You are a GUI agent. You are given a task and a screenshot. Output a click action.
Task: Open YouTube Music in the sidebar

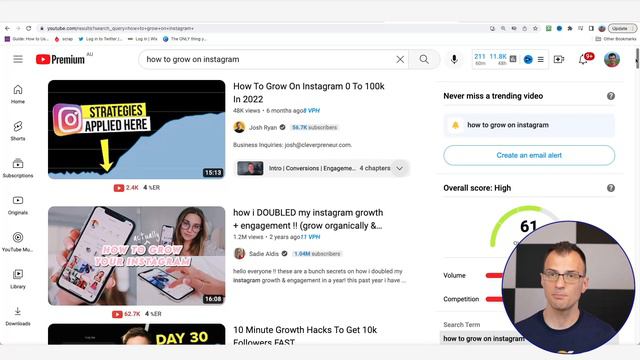pos(18,242)
